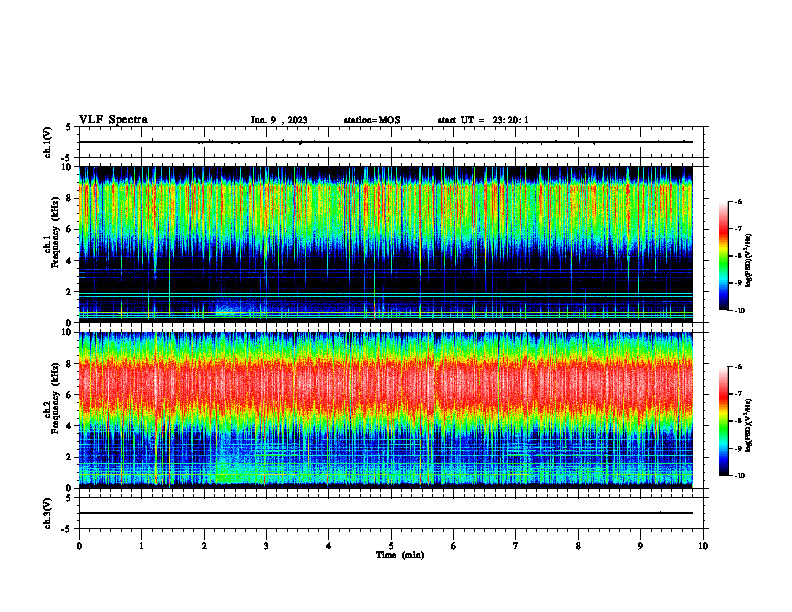Click the ch.2 "Frequency (kHz)" axis label

(x=55, y=397)
